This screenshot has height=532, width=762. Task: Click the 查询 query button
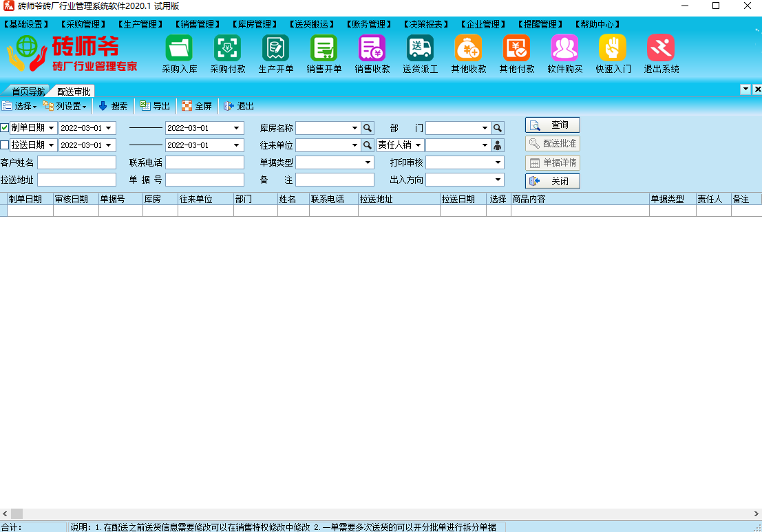click(x=553, y=125)
